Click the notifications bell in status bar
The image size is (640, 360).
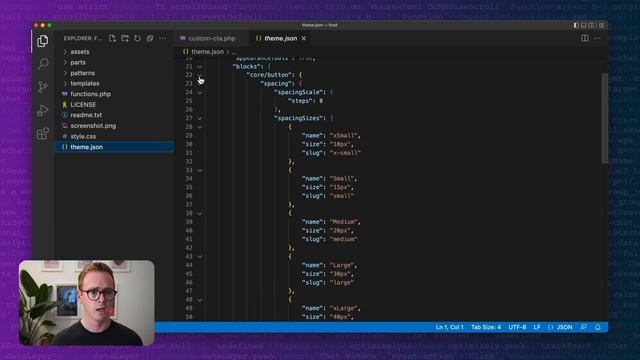(x=598, y=327)
